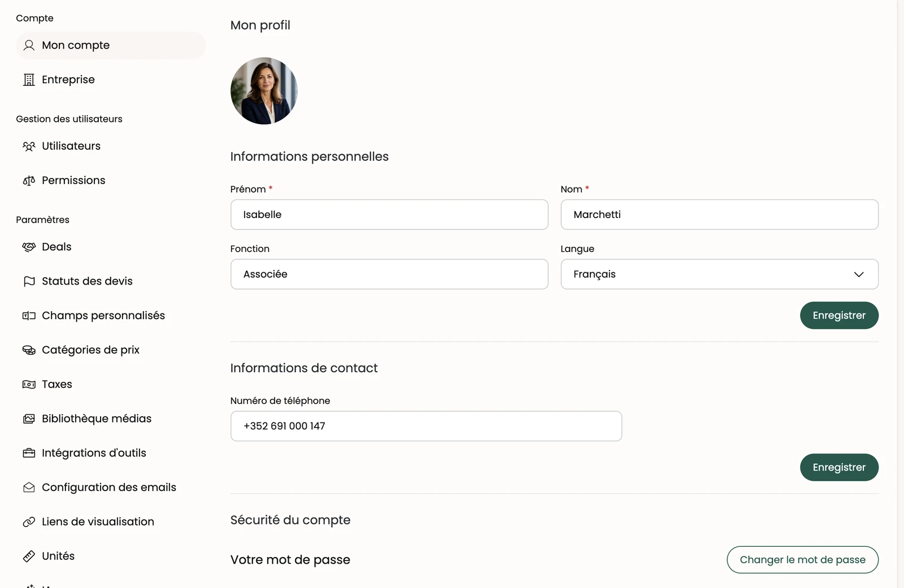Click the Deals handshake icon
904x588 pixels.
[29, 247]
